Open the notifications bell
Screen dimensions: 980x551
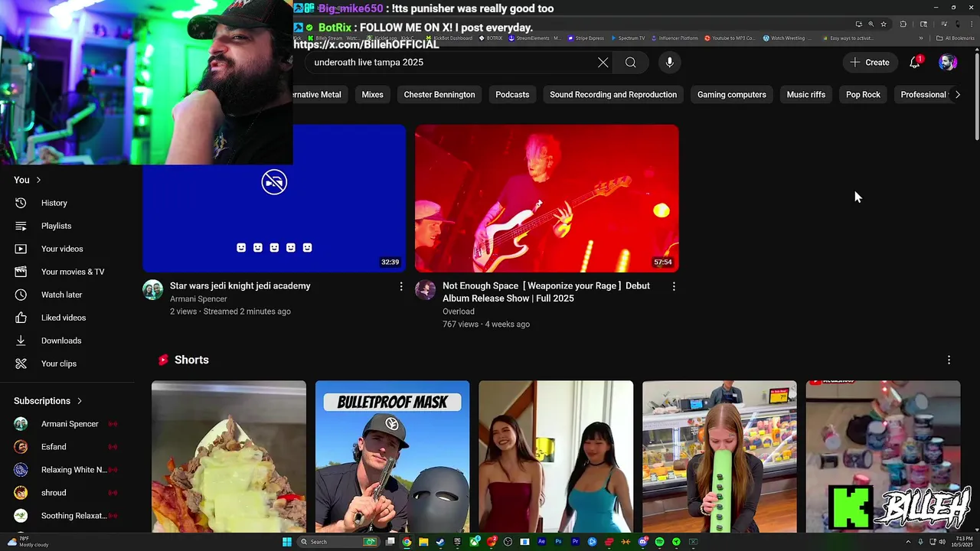click(915, 63)
